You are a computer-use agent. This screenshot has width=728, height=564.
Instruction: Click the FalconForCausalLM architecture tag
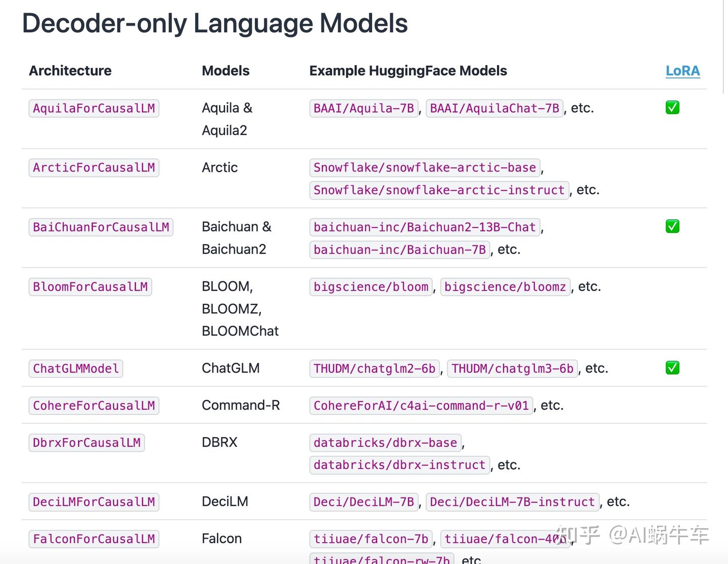pyautogui.click(x=94, y=539)
